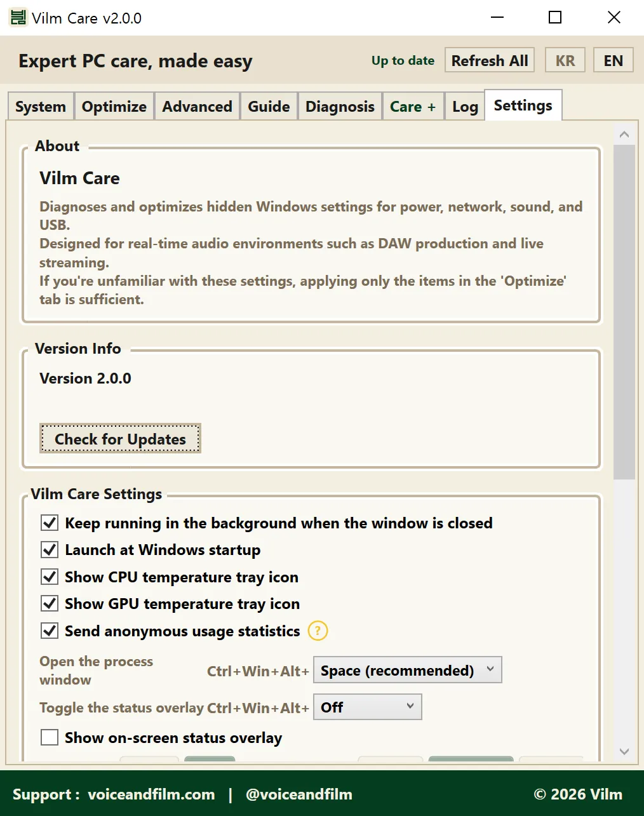Open the voiceandfilm.com support link
Screen dimensions: 644x816
click(x=151, y=794)
